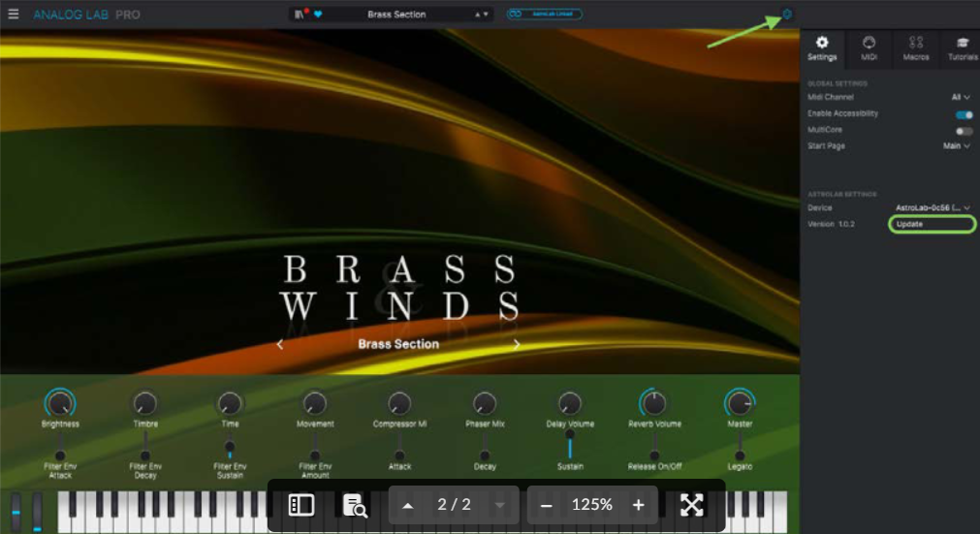Click the Update button
This screenshot has height=534, width=980.
point(932,224)
